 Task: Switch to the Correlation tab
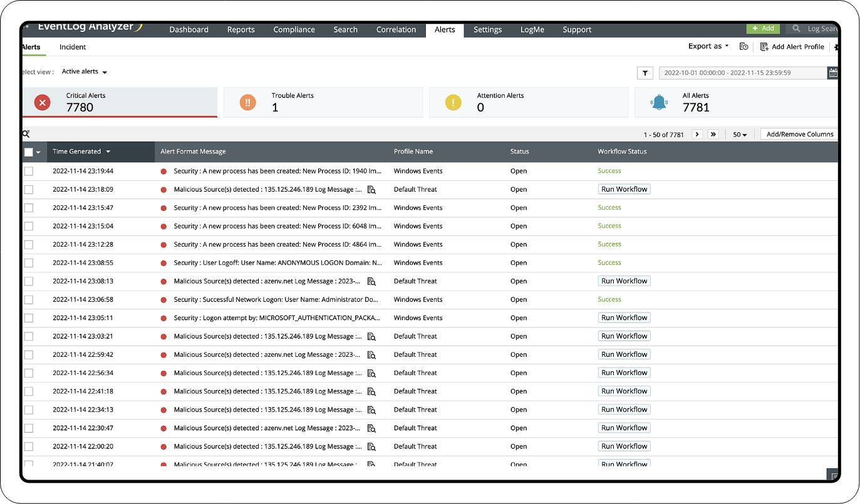coord(396,29)
